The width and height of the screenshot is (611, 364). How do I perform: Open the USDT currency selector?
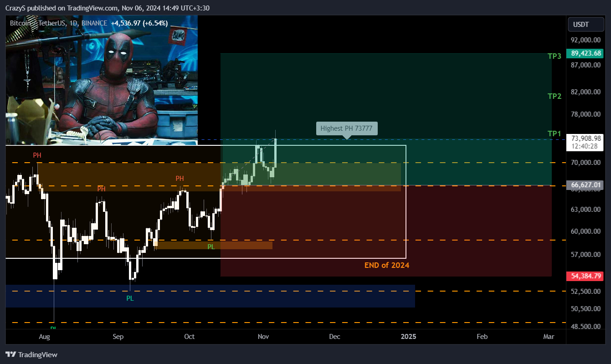coord(585,24)
